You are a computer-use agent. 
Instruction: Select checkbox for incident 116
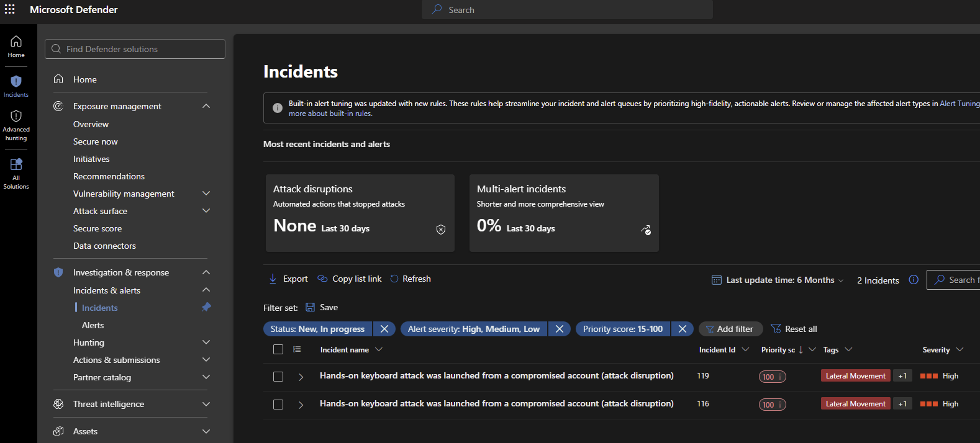coord(278,405)
